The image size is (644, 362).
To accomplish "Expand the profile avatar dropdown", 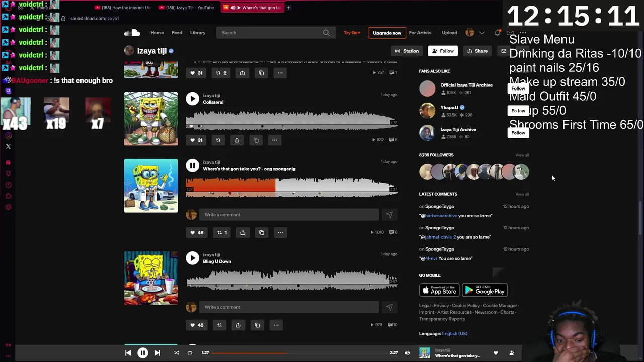I will (474, 33).
